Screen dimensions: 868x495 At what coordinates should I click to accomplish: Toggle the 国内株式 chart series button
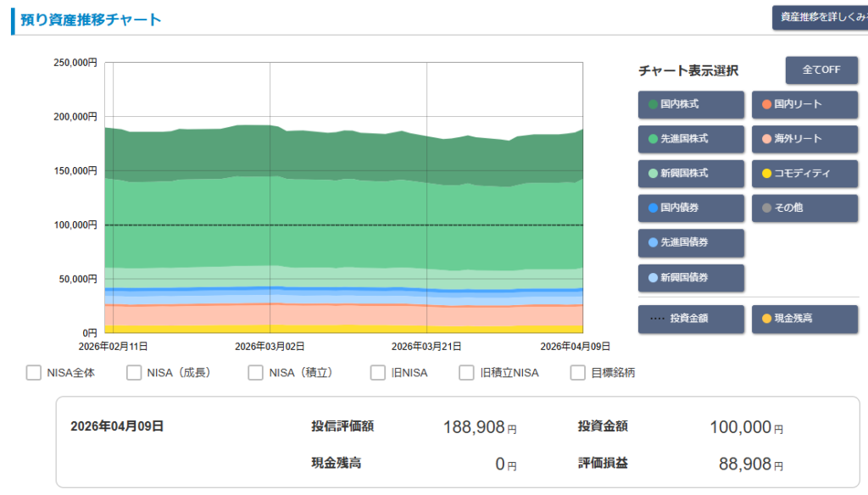691,104
